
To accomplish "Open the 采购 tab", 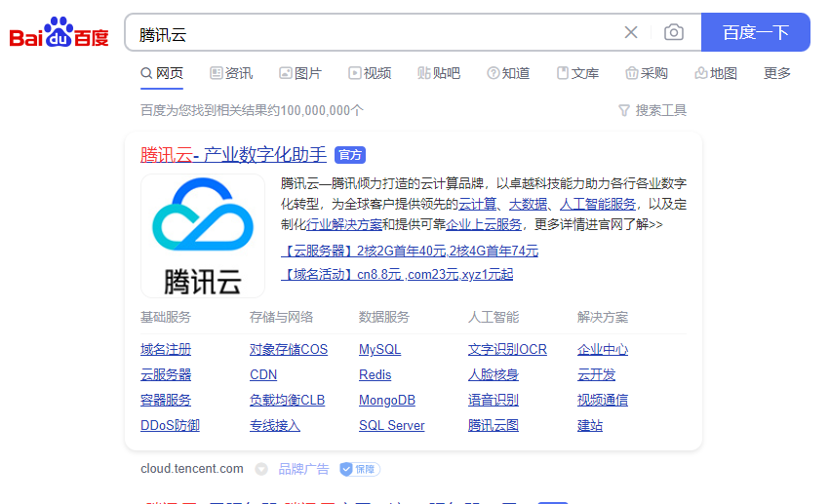I will pyautogui.click(x=647, y=73).
